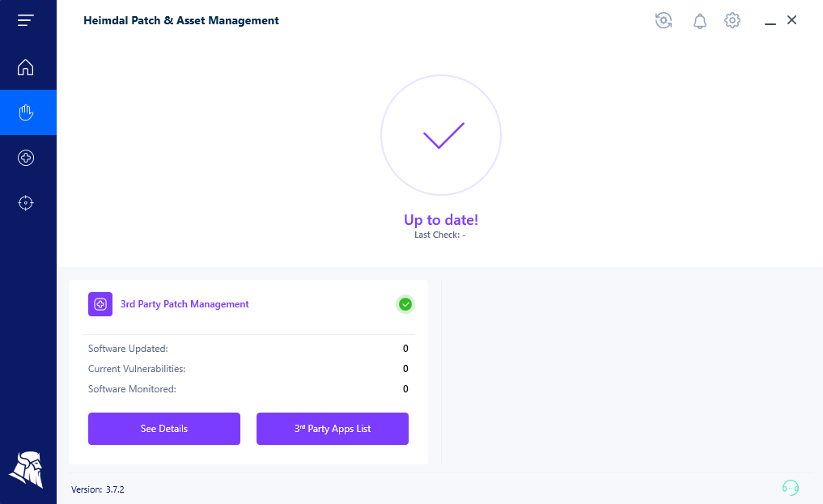Screen dimensions: 823x504
Task: Click the 3rd Party Patch Management module icon
Action: [x=100, y=304]
